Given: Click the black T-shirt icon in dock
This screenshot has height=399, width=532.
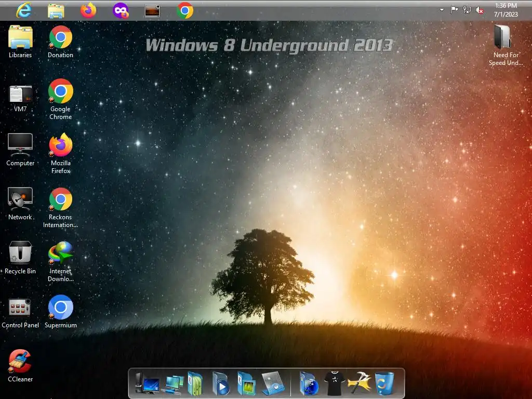Looking at the screenshot, I should pos(335,383).
